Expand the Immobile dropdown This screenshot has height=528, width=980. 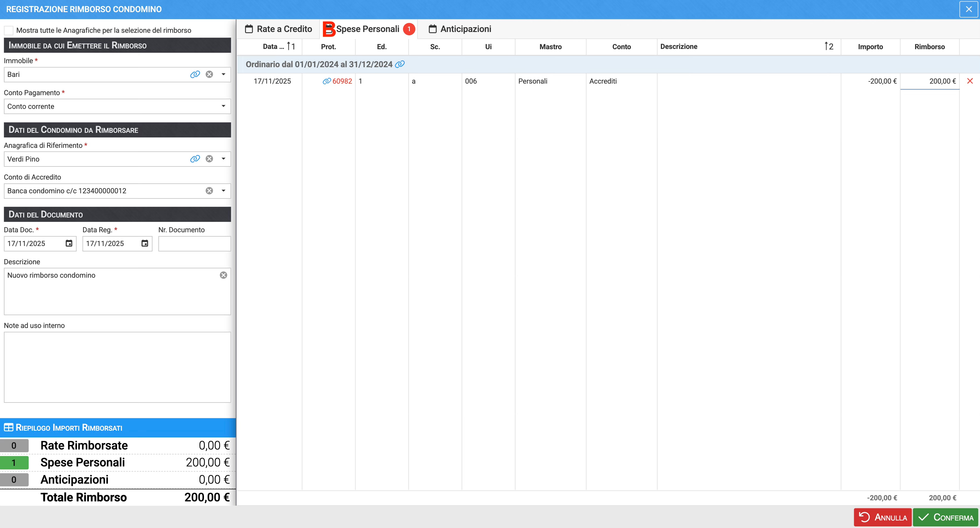click(223, 74)
